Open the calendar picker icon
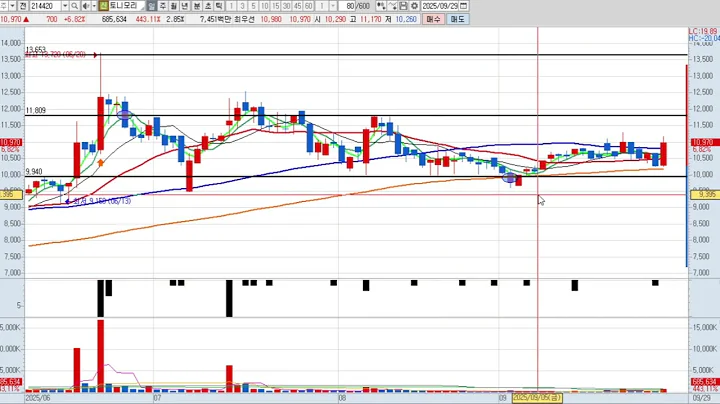 pos(464,6)
